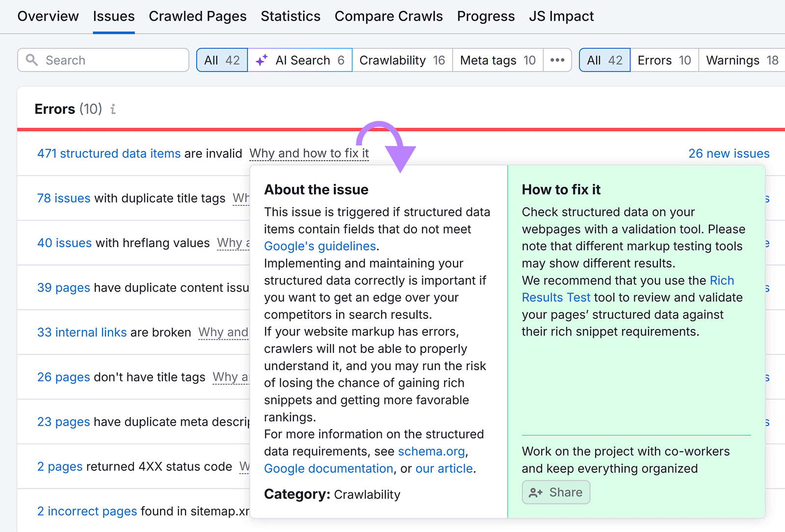Image resolution: width=785 pixels, height=532 pixels.
Task: Click the Share button
Action: click(x=555, y=492)
